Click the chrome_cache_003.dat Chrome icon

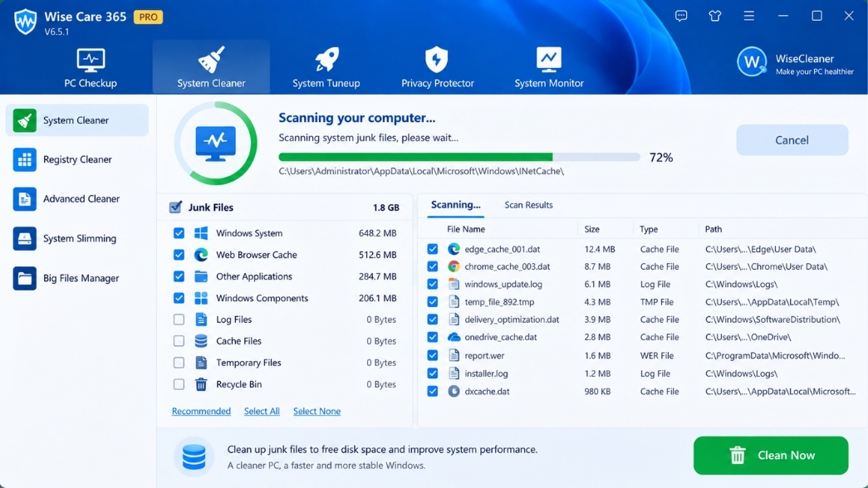point(454,266)
